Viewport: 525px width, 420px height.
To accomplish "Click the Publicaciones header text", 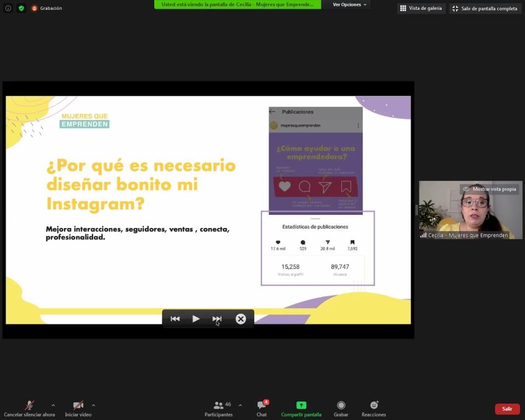I will pos(297,112).
